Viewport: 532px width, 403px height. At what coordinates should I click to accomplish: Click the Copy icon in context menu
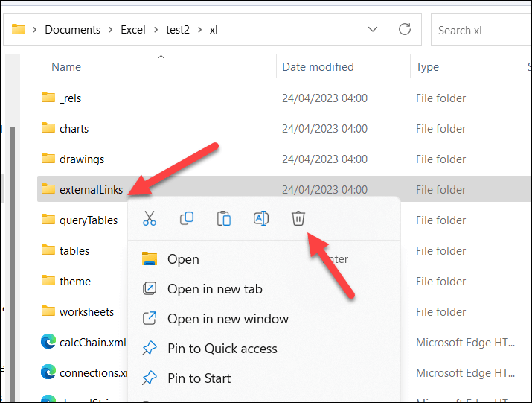click(x=187, y=218)
